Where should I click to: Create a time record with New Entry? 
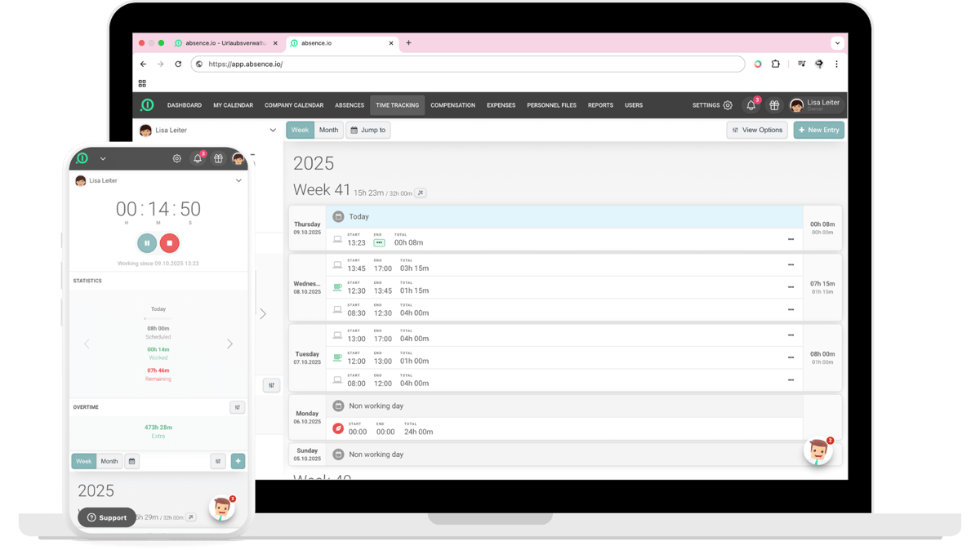[x=818, y=129]
